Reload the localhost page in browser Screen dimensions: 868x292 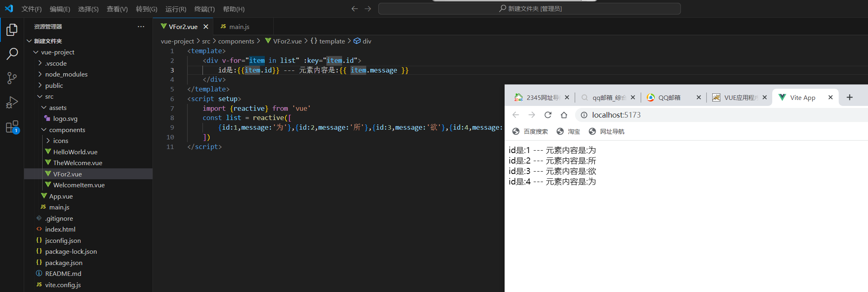[548, 115]
